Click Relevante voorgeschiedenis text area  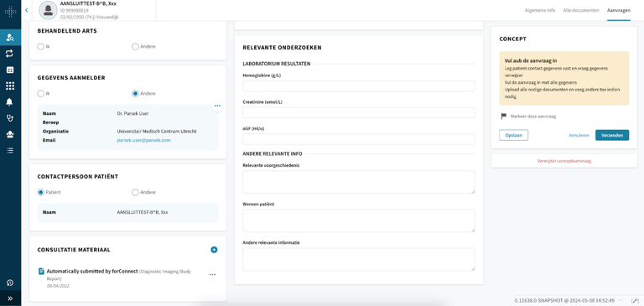[x=359, y=182]
